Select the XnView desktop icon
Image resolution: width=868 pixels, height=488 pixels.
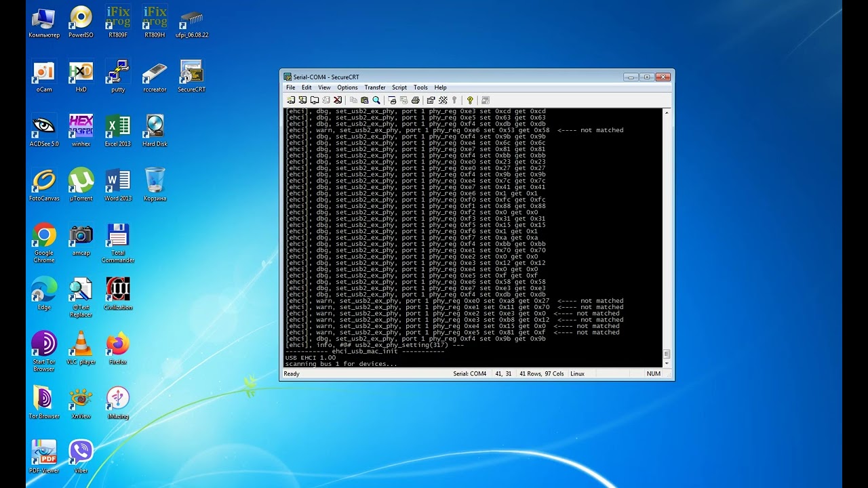click(81, 403)
